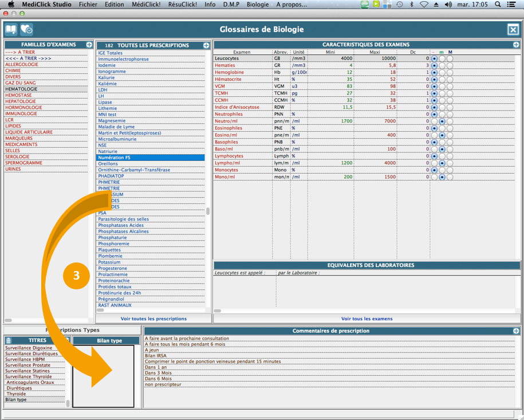Screen dimensions: 524x420
Task: Click the trash icon beside TITRES
Action: point(9,340)
